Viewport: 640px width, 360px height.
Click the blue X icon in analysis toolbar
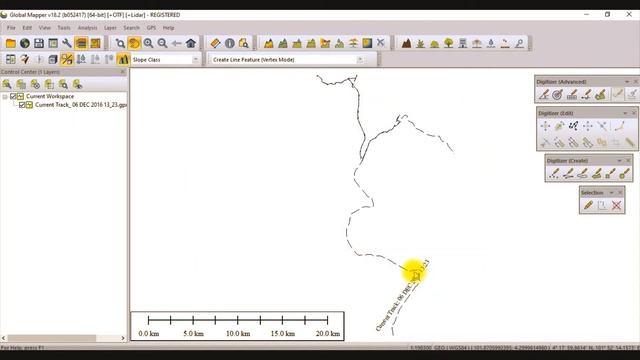pos(380,42)
